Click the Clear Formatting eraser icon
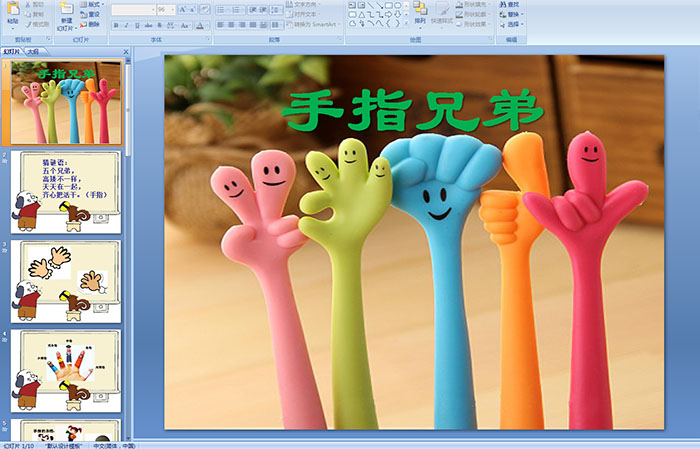Screen dimensions: 700x449 tap(205, 9)
